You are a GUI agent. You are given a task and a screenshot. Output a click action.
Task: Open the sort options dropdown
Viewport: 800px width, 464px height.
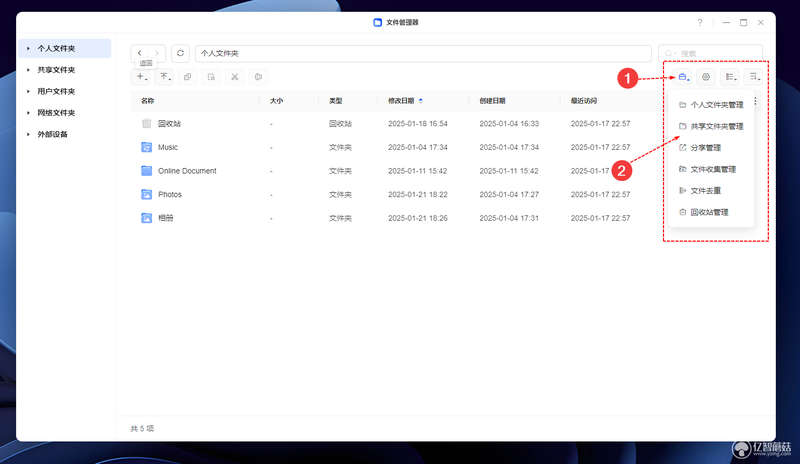754,77
